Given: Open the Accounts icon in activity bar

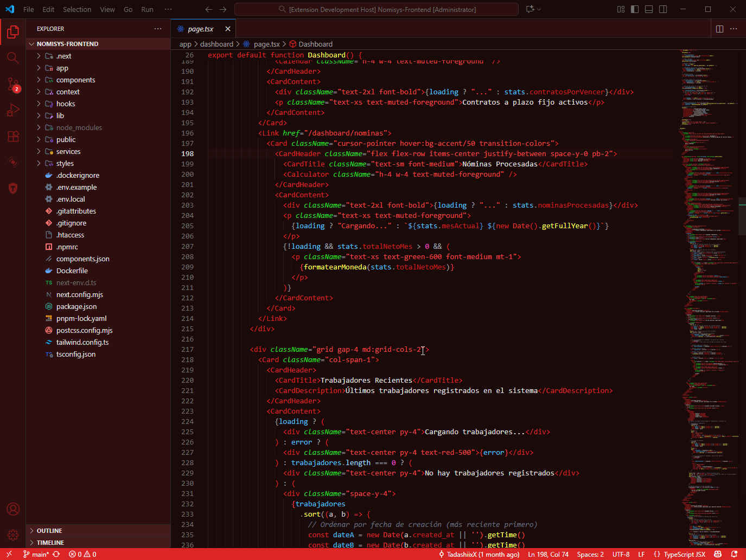Looking at the screenshot, I should 13,509.
